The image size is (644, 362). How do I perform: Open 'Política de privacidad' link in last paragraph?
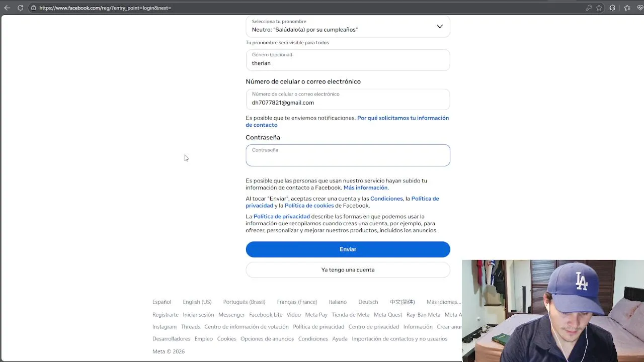click(281, 217)
